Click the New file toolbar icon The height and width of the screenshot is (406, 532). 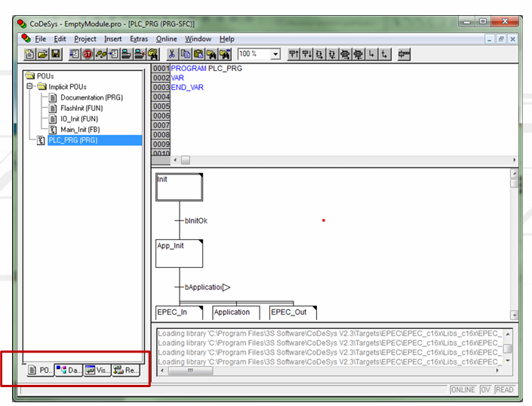(x=29, y=54)
